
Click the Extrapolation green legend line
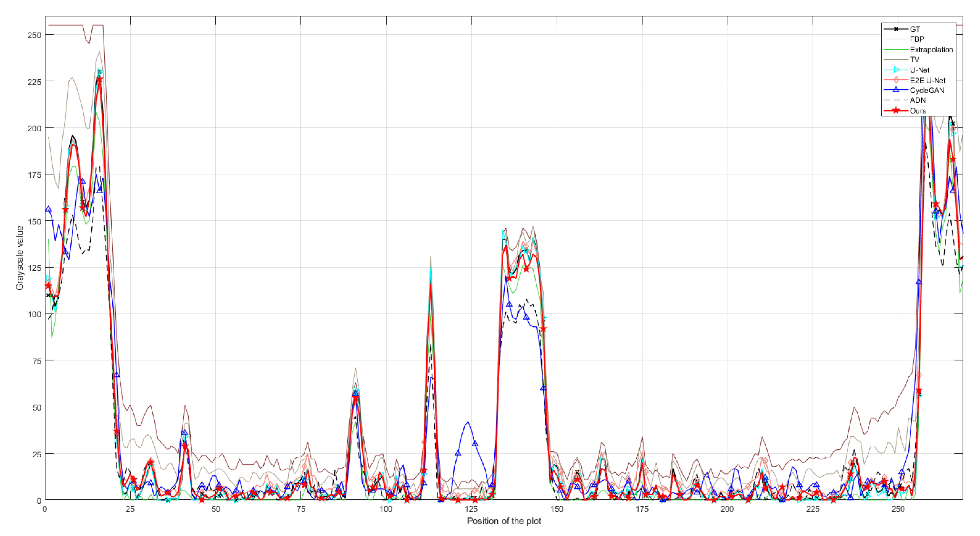point(896,49)
